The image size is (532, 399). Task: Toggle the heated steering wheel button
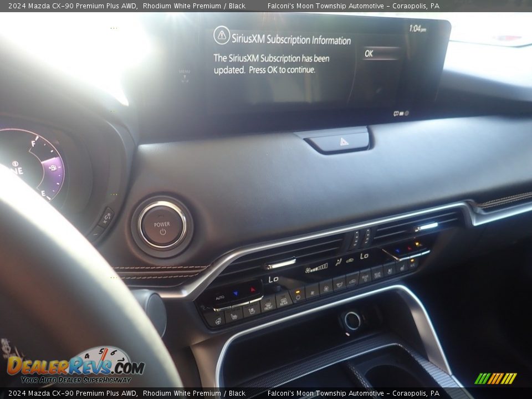pyautogui.click(x=217, y=320)
